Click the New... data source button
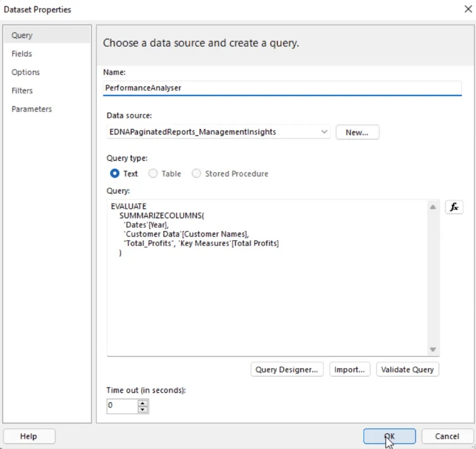 357,132
